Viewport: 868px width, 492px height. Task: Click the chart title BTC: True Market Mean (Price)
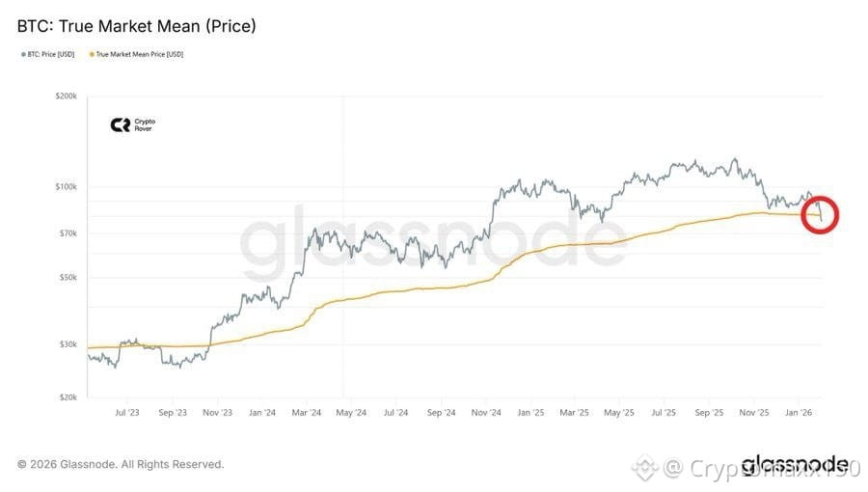136,26
